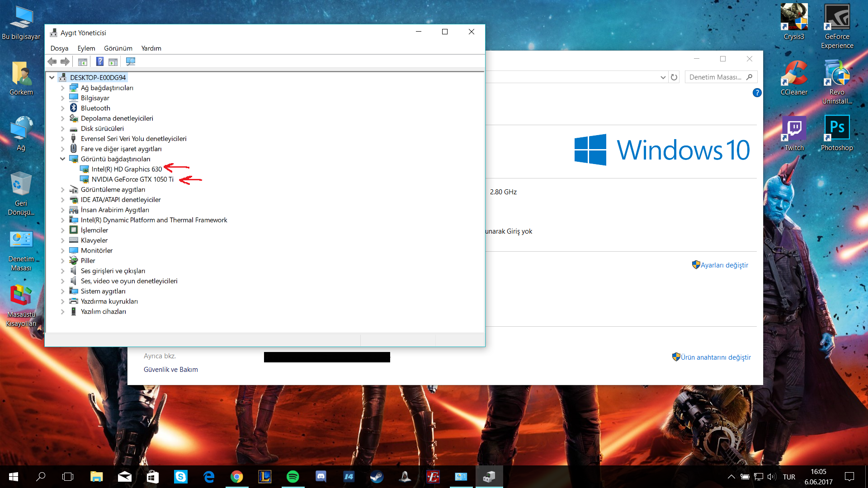Collapse the DESKTOP-E00DG94 root node
Screen dimensions: 868x488
coord(52,78)
